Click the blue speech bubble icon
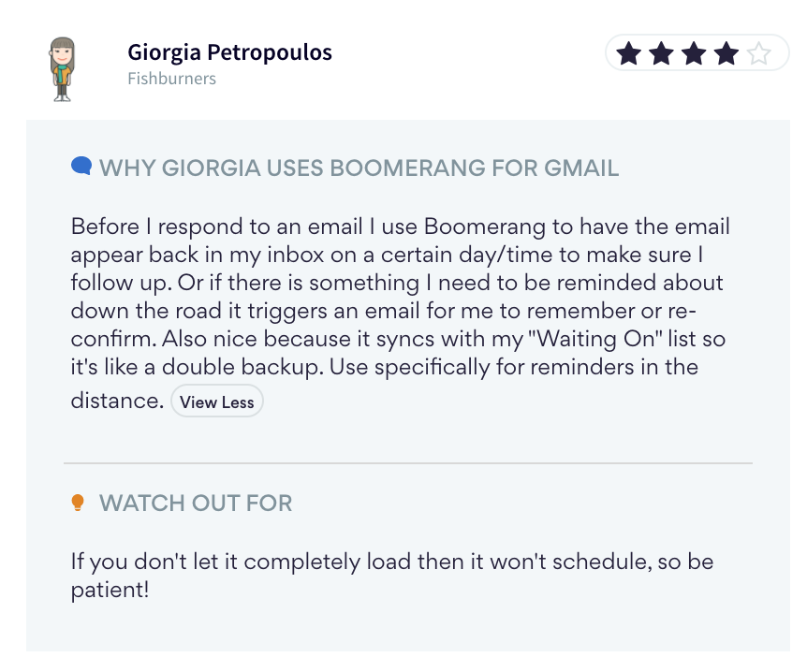Viewport: 807px width, 672px height. pos(81,167)
